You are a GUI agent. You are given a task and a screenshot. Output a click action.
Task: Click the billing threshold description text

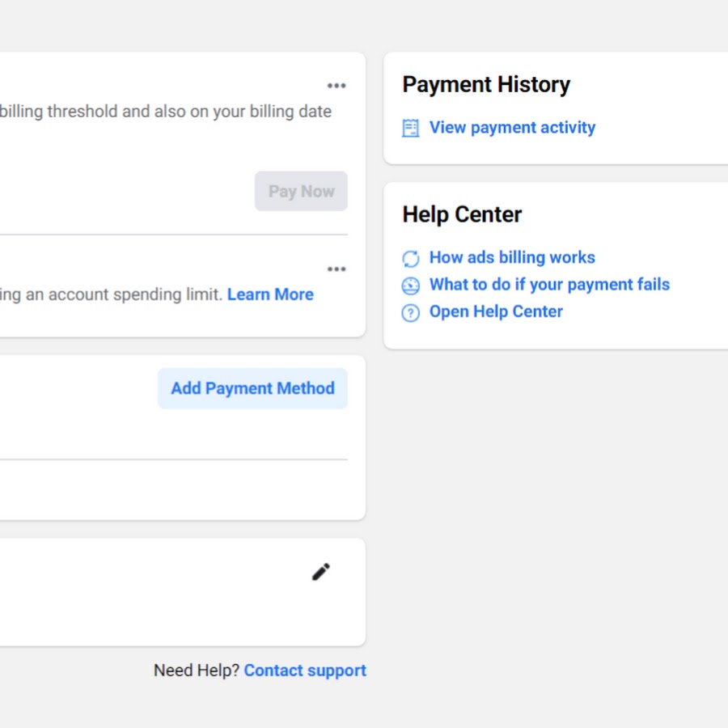point(166,112)
